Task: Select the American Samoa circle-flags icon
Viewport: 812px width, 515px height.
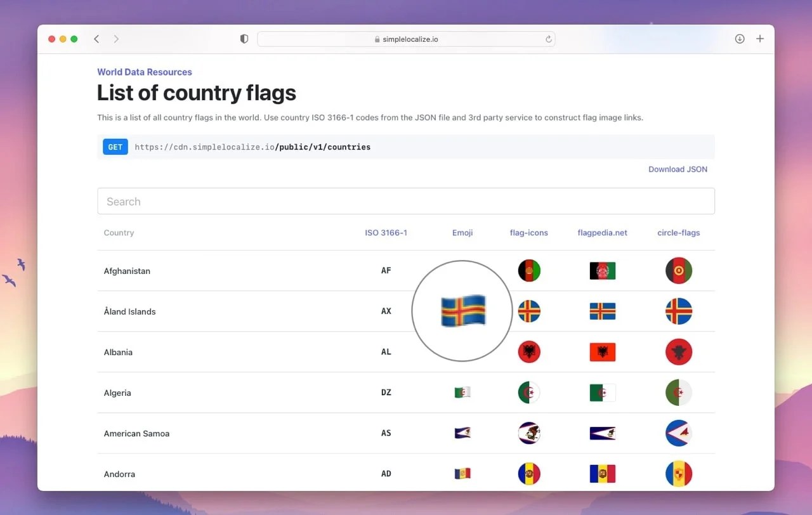Action: [x=679, y=433]
